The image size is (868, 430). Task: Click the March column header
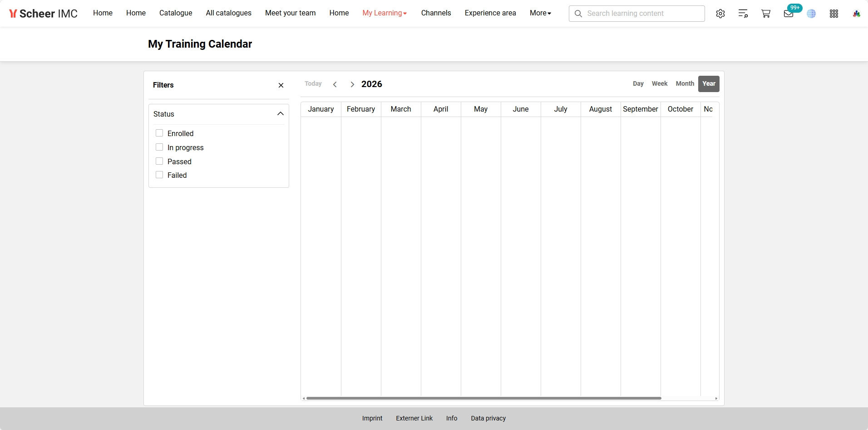401,109
